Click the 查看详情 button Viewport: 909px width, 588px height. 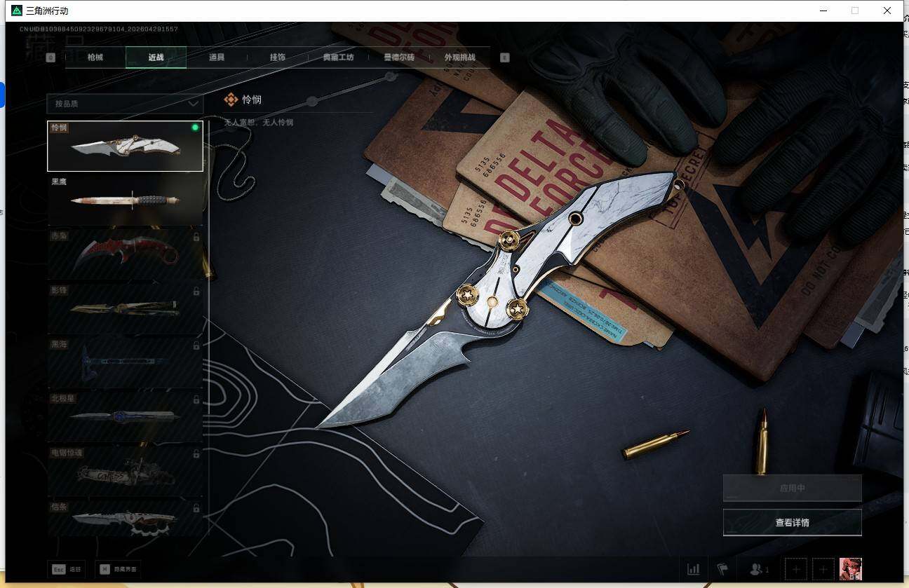(x=792, y=522)
